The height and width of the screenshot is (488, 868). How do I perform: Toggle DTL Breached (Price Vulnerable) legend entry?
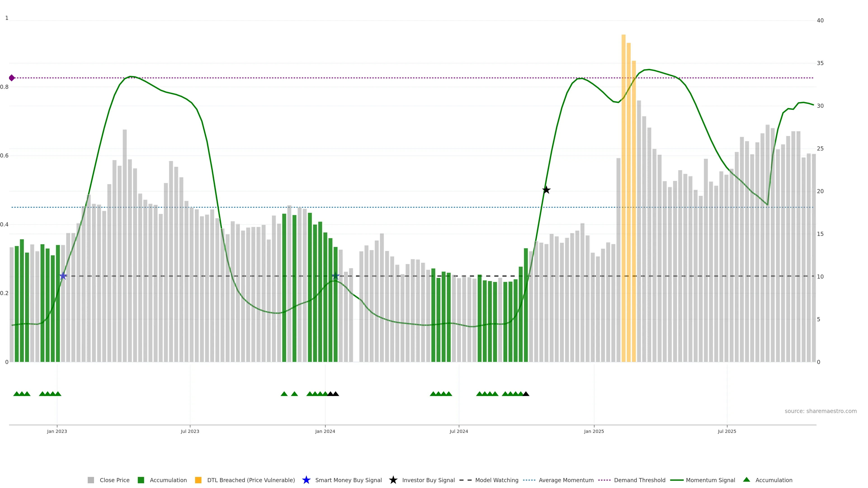(x=245, y=480)
